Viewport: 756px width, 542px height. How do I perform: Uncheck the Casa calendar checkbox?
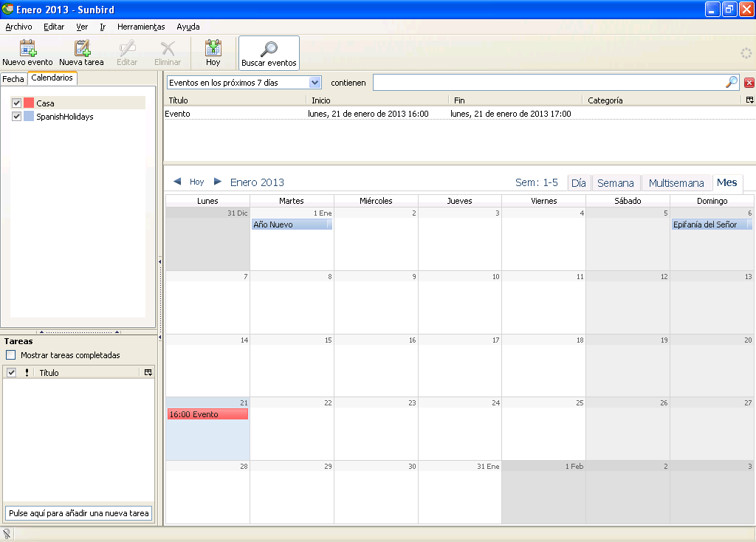coord(16,103)
